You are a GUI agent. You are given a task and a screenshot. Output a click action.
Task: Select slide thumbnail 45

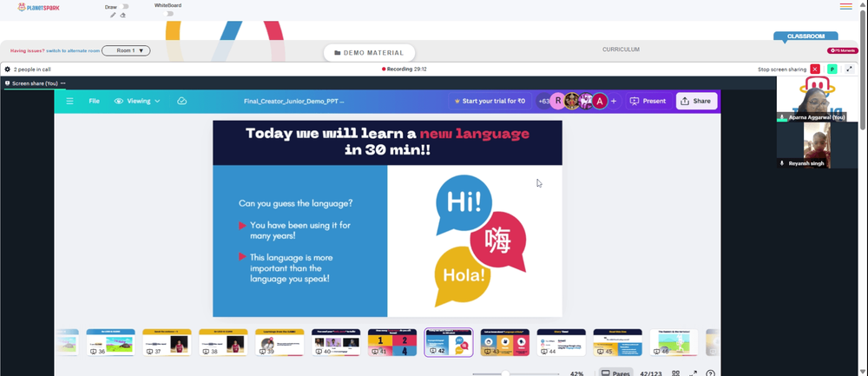click(618, 342)
